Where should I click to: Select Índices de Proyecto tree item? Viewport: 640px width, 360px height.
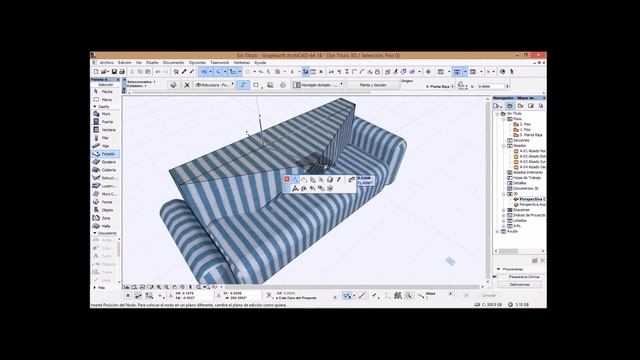click(x=526, y=215)
